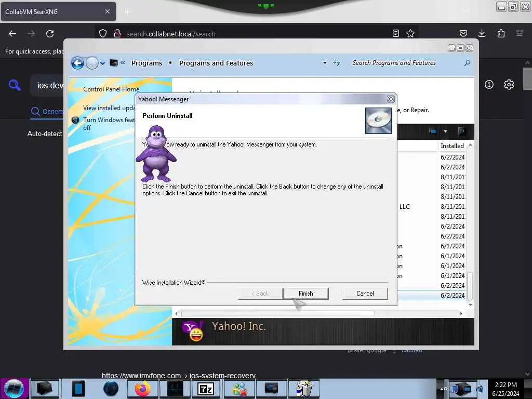532x399 pixels.
Task: Select the General search category tab
Action: point(47,111)
